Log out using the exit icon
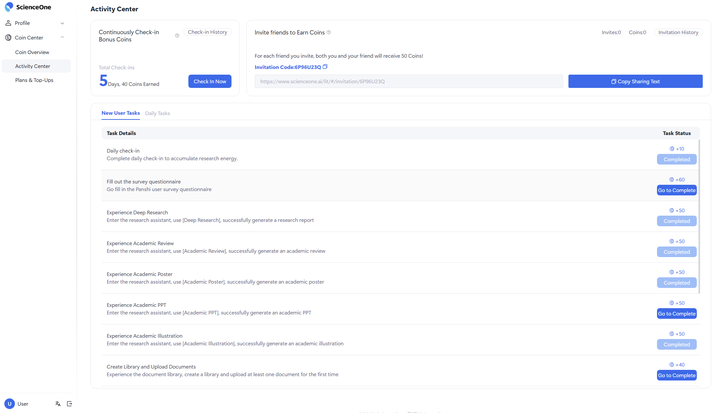720x413 pixels. tap(69, 404)
